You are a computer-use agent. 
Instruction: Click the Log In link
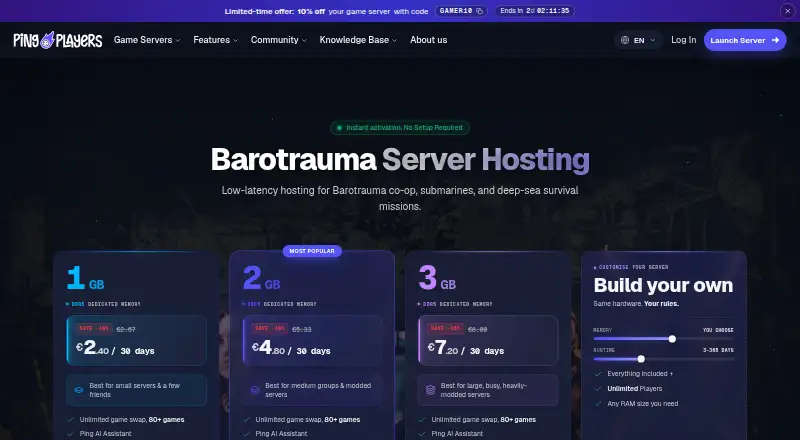coord(683,40)
